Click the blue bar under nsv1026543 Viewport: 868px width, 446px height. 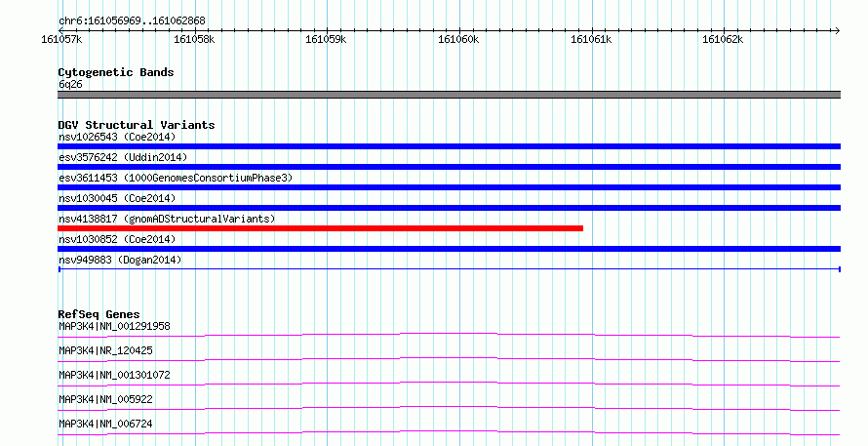tap(449, 146)
